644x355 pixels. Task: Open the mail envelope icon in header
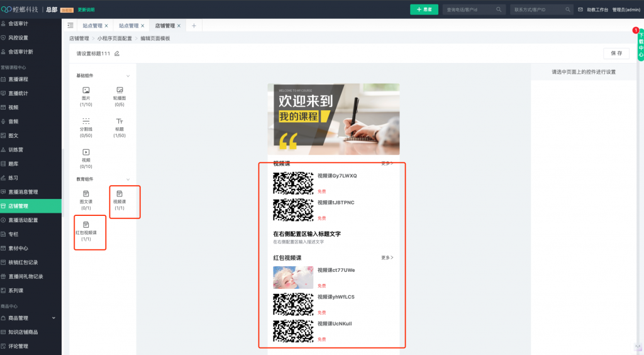coord(580,9)
